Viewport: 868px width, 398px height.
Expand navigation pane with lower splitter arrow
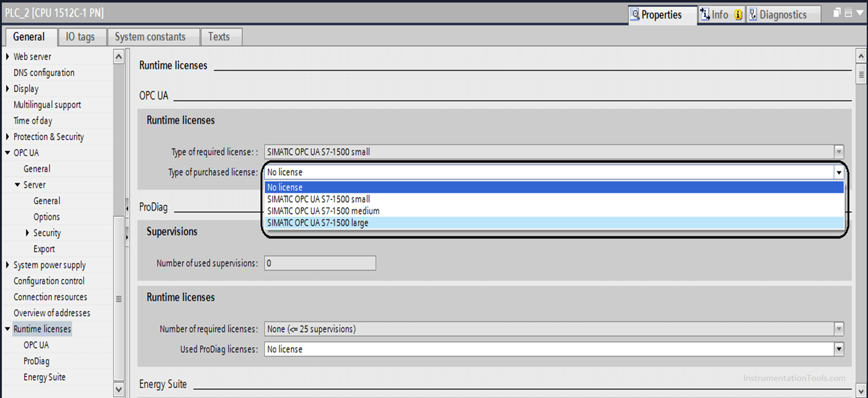tap(127, 238)
